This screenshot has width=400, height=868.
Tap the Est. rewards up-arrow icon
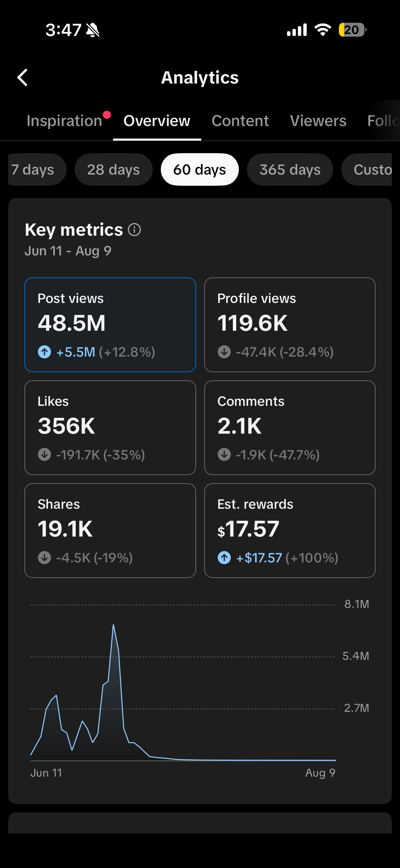click(224, 558)
